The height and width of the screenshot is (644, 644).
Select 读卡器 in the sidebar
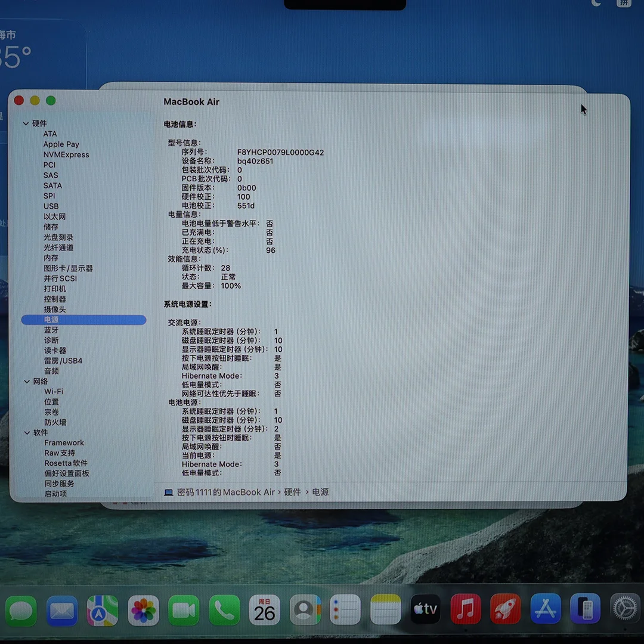pyautogui.click(x=55, y=351)
